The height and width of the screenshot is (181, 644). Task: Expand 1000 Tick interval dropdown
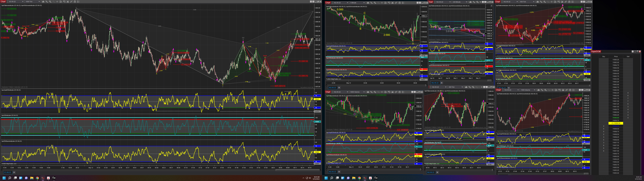tap(39, 2)
